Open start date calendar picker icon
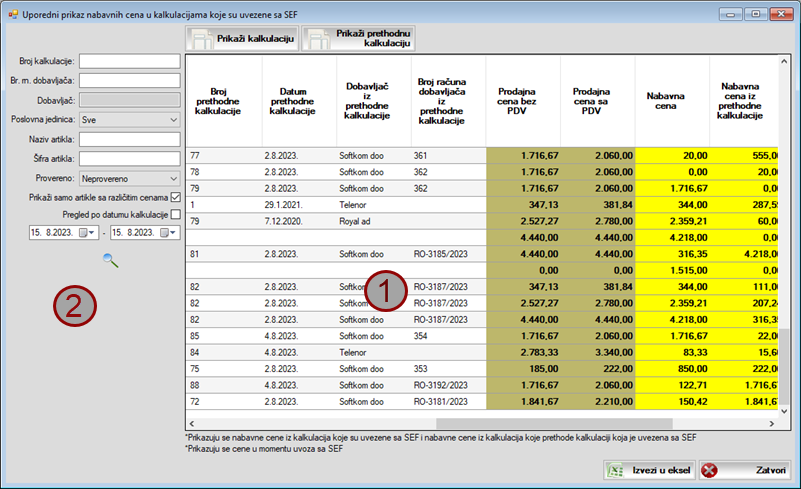Image resolution: width=801 pixels, height=489 pixels. pos(86,232)
